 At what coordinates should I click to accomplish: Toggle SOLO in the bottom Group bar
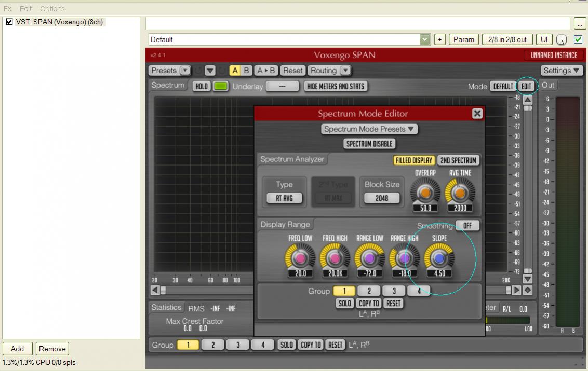[x=287, y=345]
